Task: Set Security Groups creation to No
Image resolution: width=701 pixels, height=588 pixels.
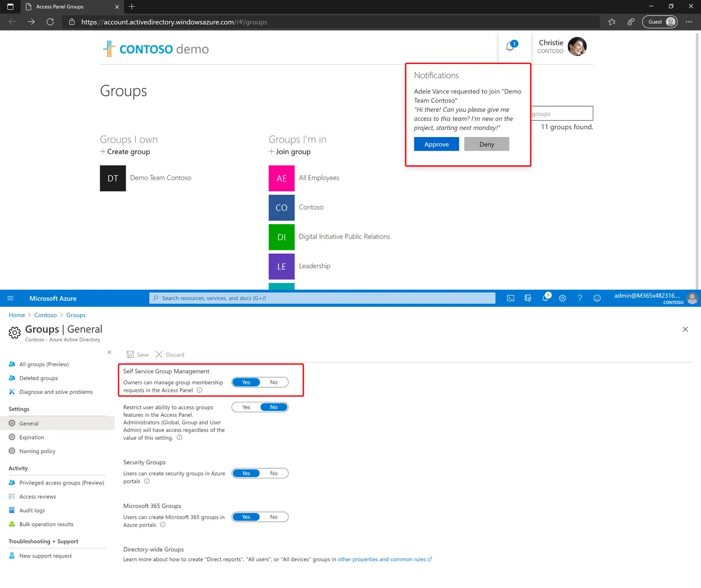Action: click(x=274, y=473)
